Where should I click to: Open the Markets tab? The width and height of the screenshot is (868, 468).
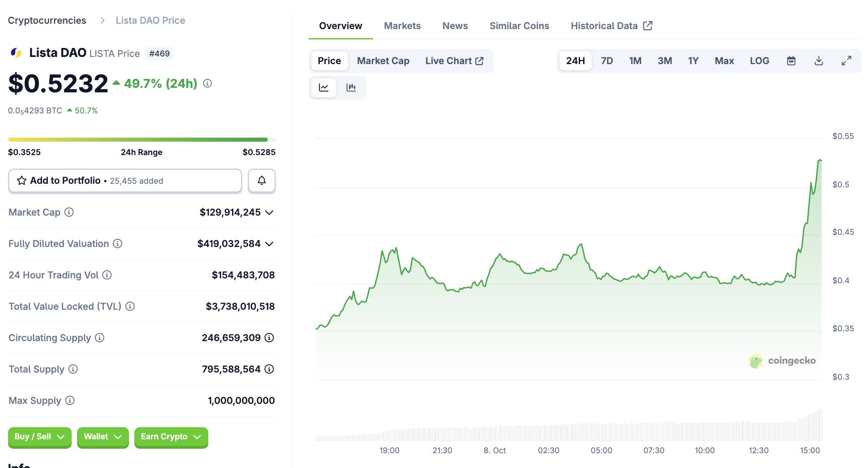(x=402, y=26)
